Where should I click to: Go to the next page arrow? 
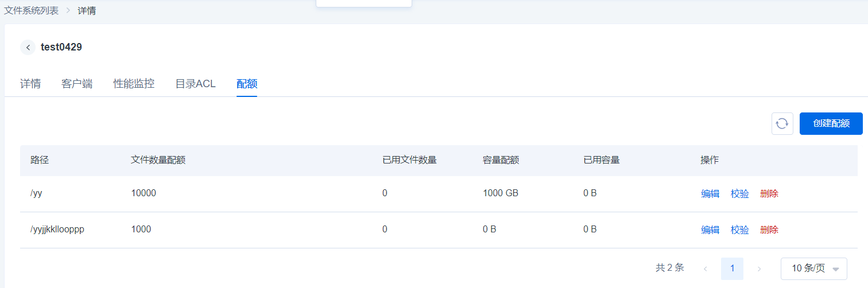point(759,268)
